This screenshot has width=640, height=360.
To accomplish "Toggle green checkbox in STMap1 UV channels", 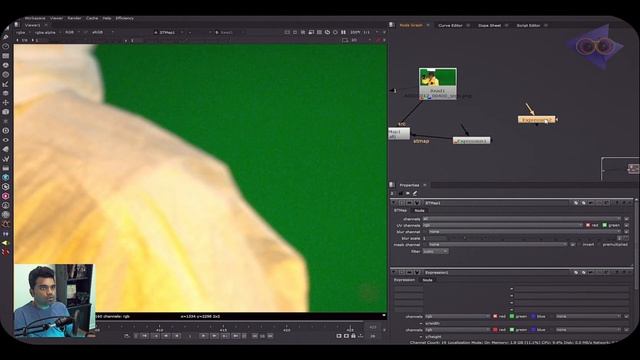I will pyautogui.click(x=604, y=225).
